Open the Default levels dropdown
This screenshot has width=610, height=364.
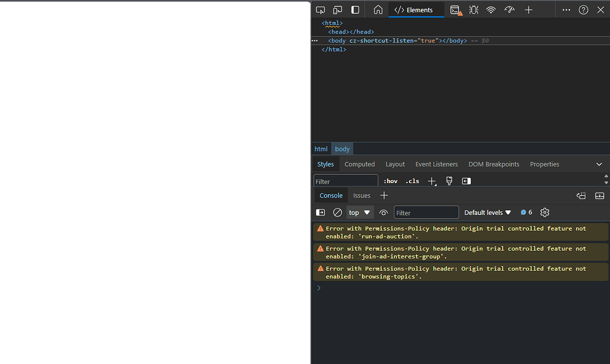487,213
